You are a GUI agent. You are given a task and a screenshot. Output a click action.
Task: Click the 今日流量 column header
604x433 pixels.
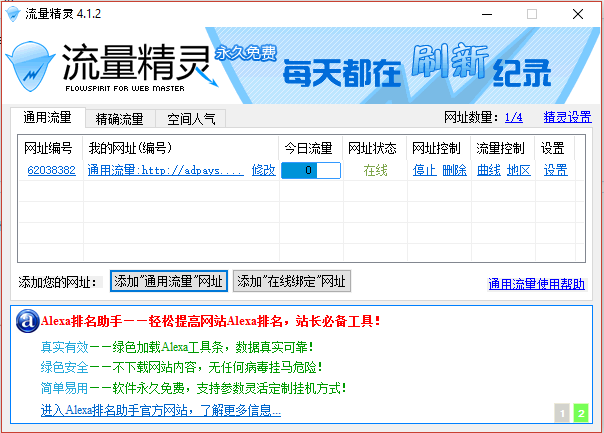(311, 148)
